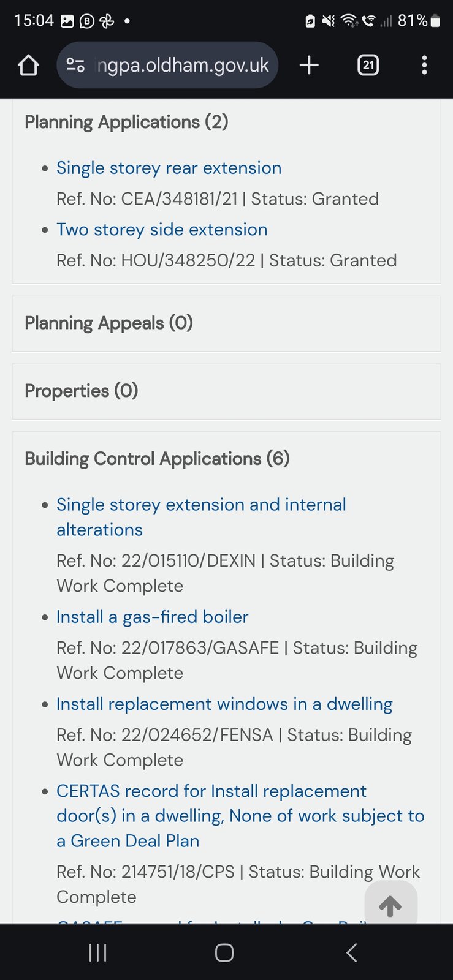Open Two storey side extension application
Image resolution: width=453 pixels, height=980 pixels.
tap(162, 230)
